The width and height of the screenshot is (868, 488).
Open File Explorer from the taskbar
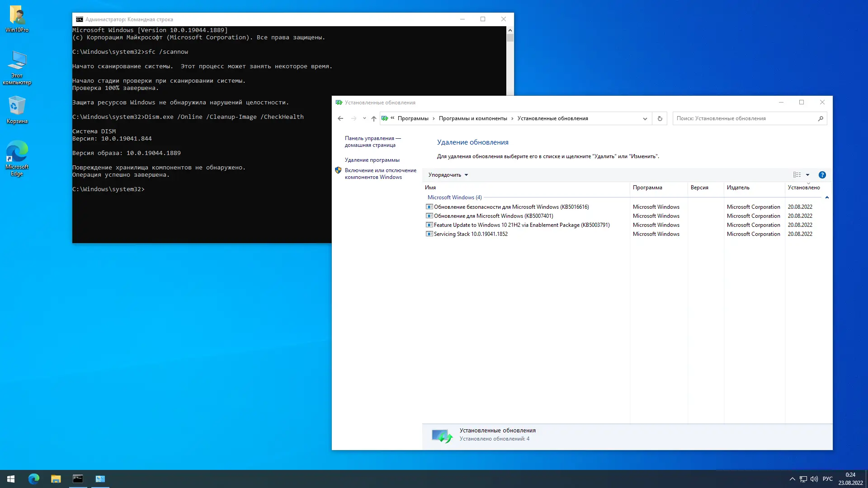click(x=56, y=479)
